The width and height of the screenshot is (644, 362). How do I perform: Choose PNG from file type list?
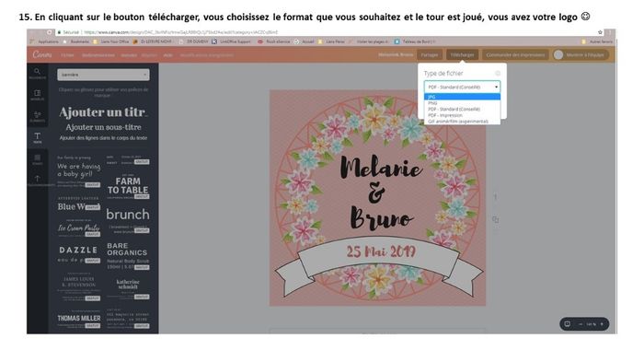462,103
